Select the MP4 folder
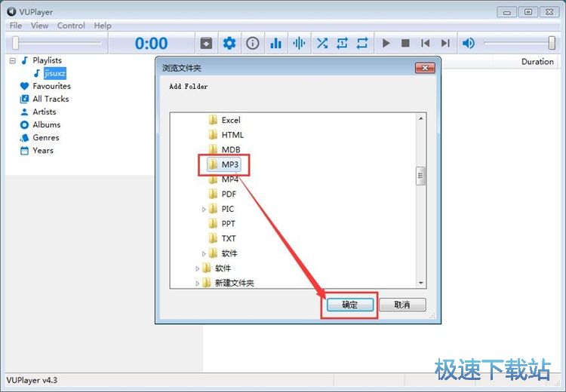Viewport: 566px width, 392px height. tap(230, 179)
